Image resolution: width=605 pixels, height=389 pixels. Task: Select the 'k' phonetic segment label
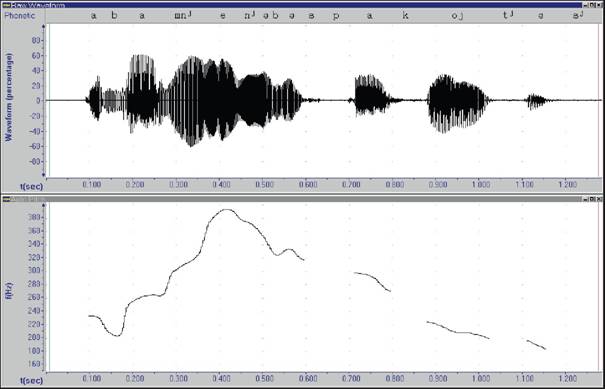tap(405, 15)
